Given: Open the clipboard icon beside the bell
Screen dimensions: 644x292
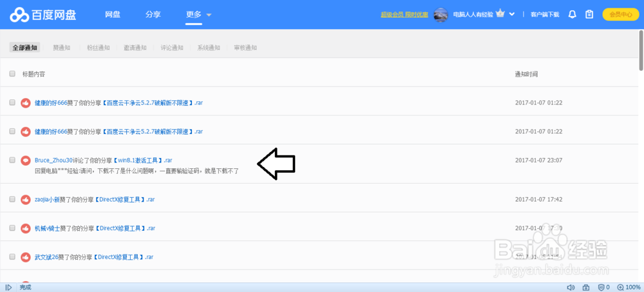Looking at the screenshot, I should click(589, 14).
